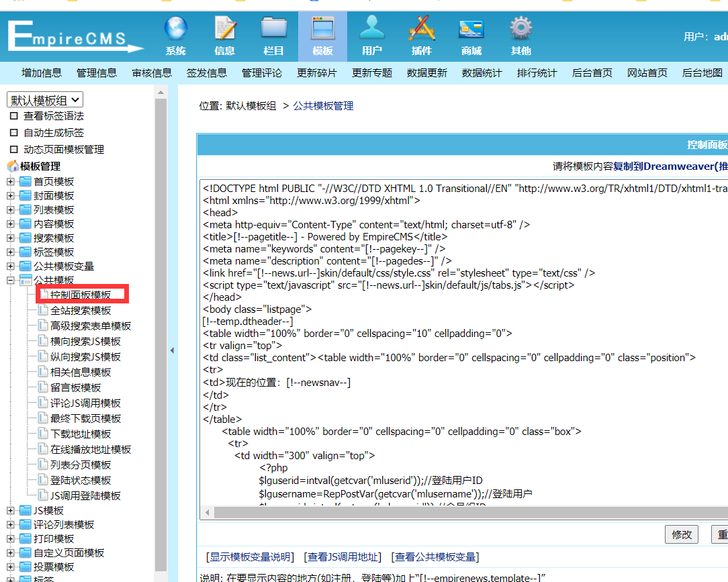Viewport: 728px width, 582px height.
Task: Open 自动生成标签 link
Action: tap(54, 133)
